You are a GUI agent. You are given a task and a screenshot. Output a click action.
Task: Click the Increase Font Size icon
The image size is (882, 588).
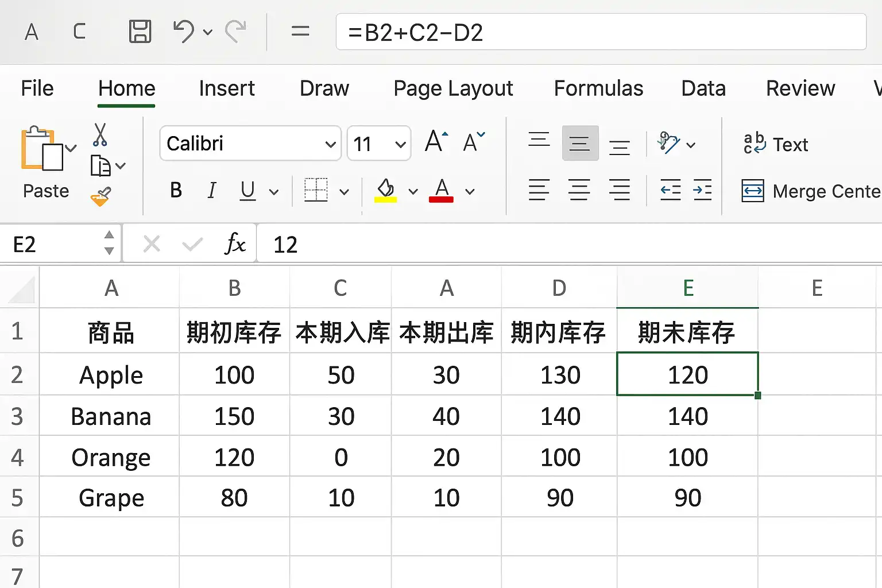[x=436, y=142]
